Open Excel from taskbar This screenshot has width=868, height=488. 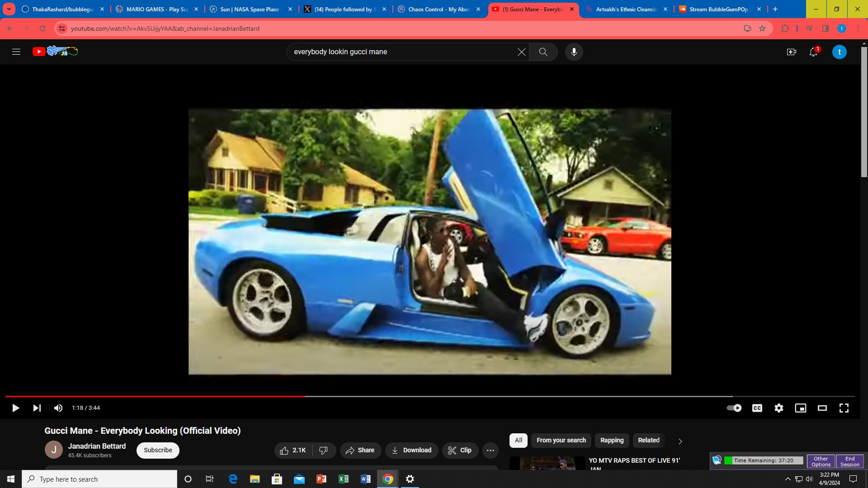344,479
